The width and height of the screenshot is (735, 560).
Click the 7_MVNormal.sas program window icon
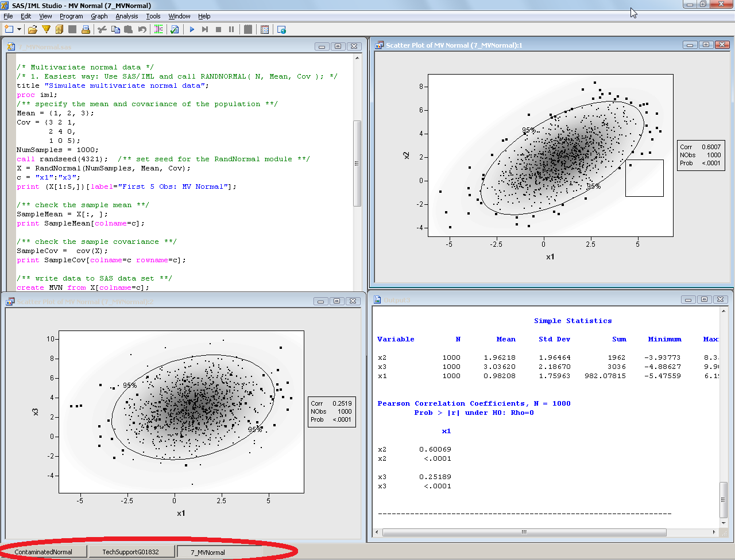coord(11,46)
